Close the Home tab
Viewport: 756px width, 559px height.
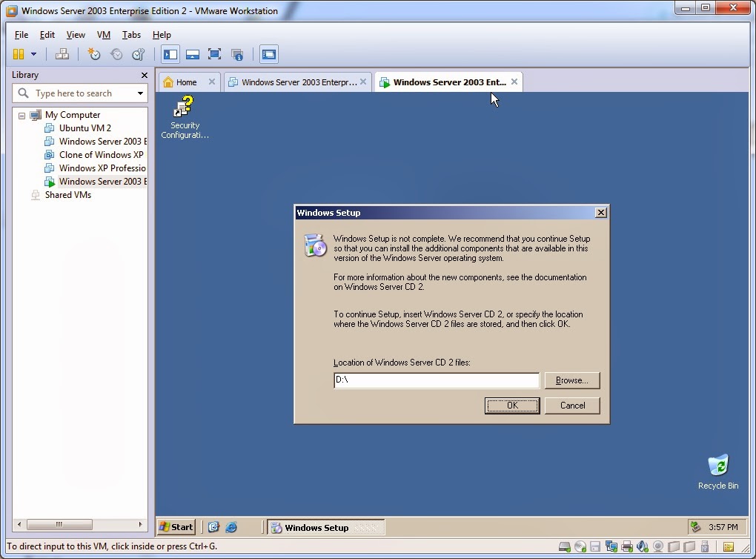(212, 82)
